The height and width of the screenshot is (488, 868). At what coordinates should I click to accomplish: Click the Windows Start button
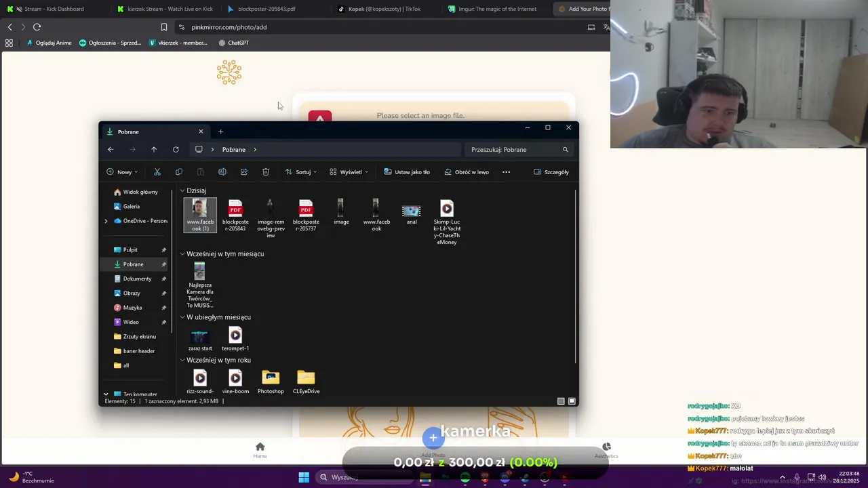point(304,477)
